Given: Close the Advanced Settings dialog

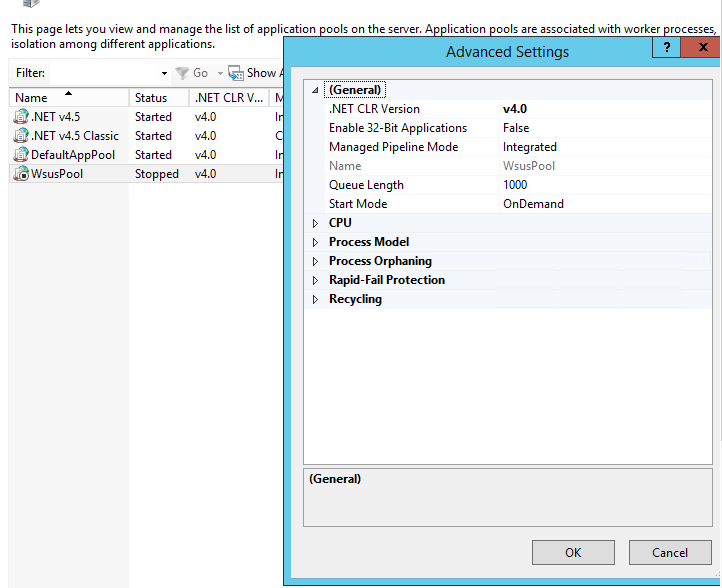Looking at the screenshot, I should tap(703, 47).
